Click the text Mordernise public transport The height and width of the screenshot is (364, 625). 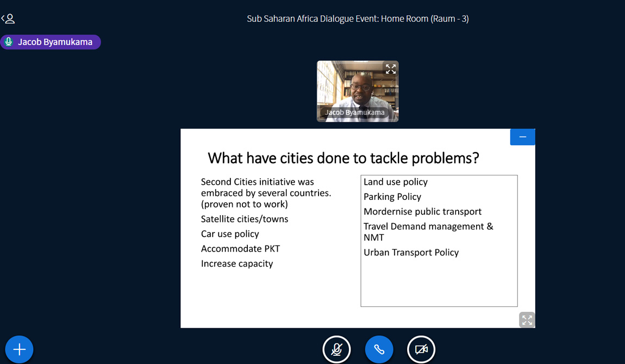point(422,211)
